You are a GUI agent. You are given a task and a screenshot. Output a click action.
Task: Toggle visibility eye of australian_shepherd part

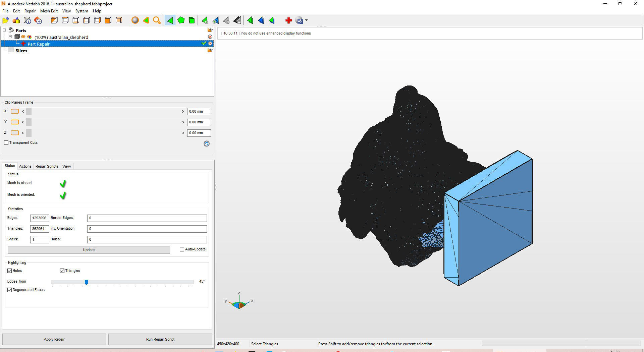pyautogui.click(x=23, y=37)
